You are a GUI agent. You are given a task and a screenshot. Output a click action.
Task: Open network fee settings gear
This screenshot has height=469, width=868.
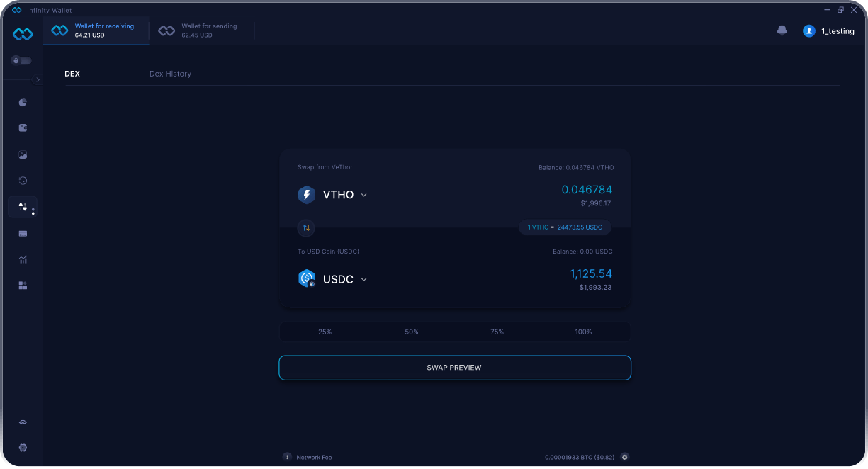[624, 457]
